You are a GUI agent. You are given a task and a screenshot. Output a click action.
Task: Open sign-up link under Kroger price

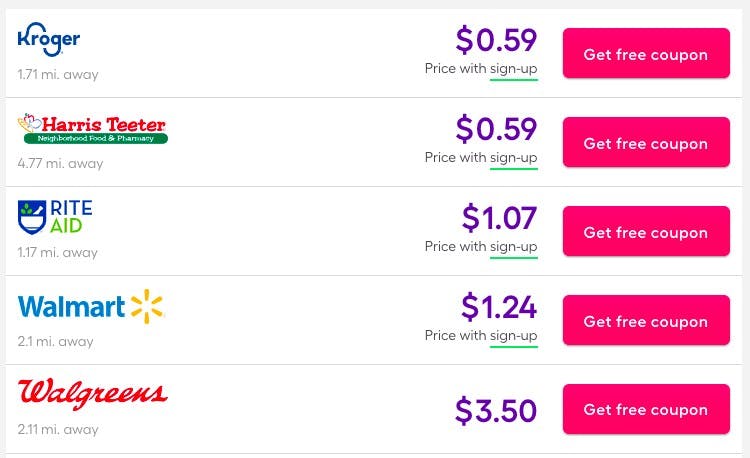pyautogui.click(x=513, y=69)
